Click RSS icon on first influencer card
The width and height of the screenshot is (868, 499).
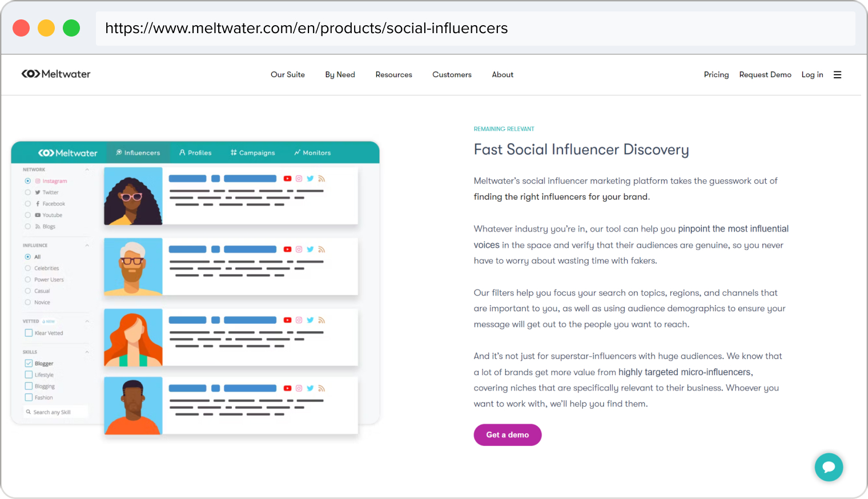(322, 179)
